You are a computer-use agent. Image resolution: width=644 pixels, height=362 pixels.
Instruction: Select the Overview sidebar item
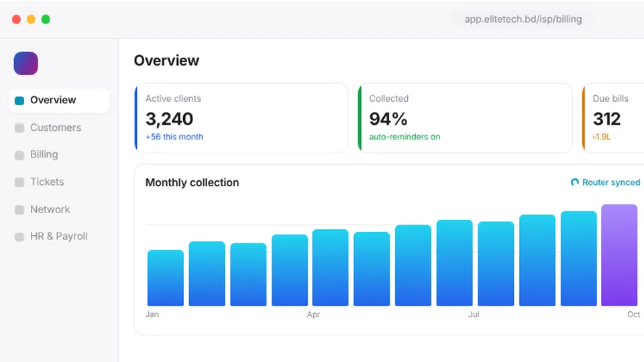(x=59, y=100)
